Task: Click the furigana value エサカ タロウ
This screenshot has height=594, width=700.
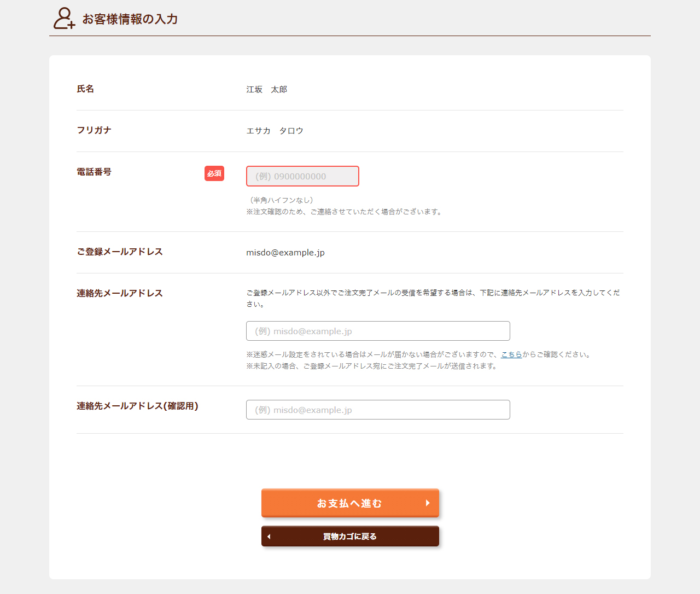Action: 275,131
